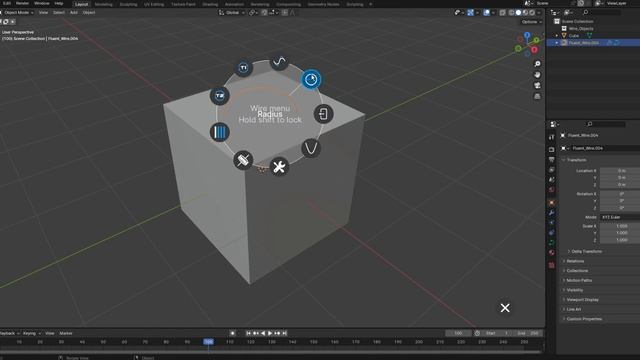Jump to timeline start frame button

[x=248, y=333]
